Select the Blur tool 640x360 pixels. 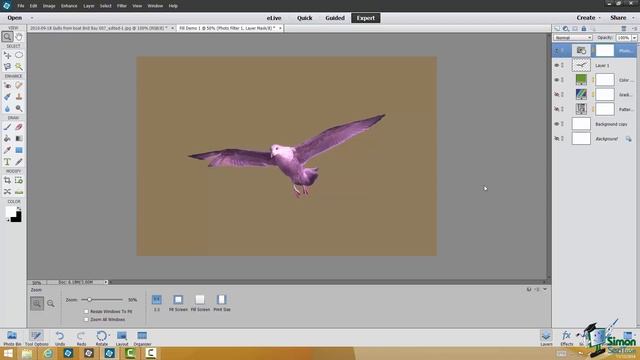pyautogui.click(x=7, y=108)
